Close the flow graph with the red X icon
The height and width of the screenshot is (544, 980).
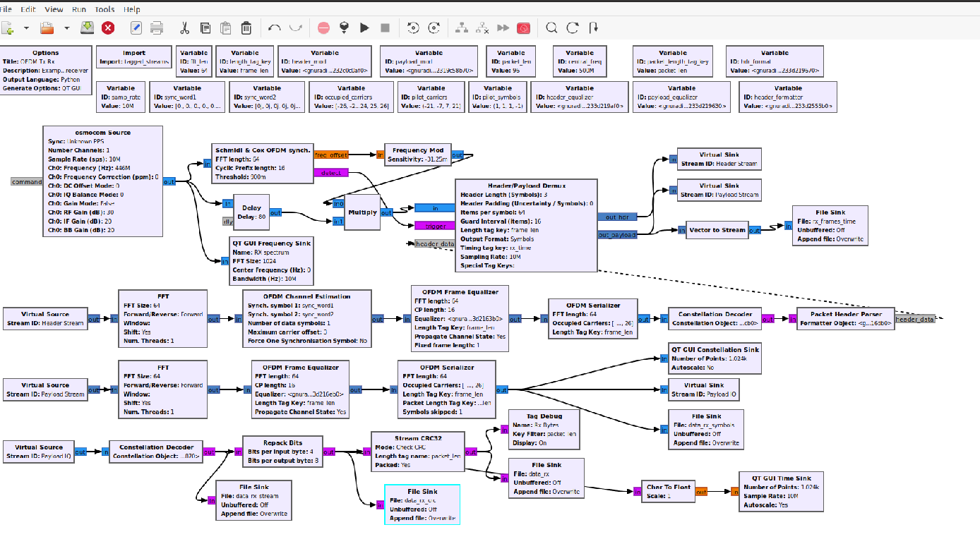pos(107,28)
